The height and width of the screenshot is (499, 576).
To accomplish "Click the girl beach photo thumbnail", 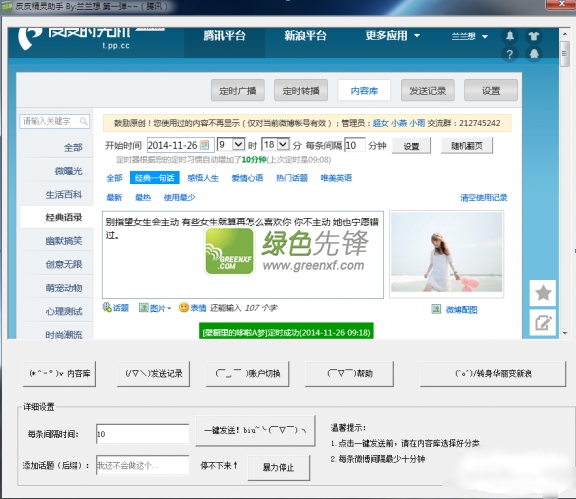I will click(446, 252).
